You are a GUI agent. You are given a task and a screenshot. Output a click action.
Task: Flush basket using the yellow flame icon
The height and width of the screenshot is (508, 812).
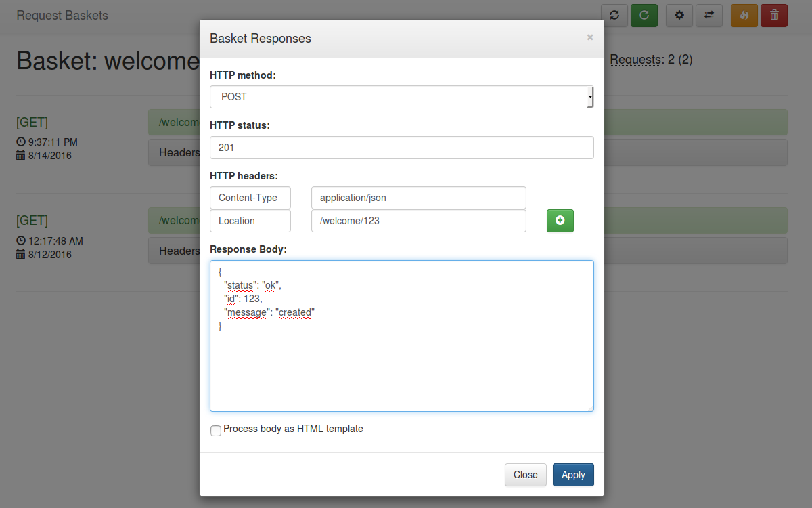pyautogui.click(x=744, y=15)
